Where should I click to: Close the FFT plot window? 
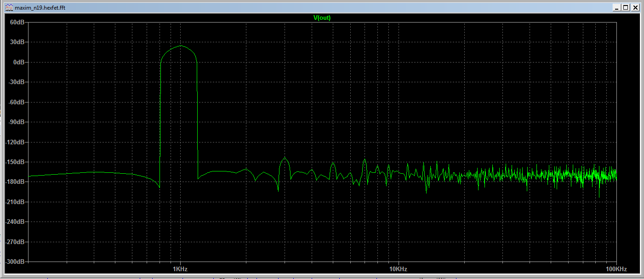635,8
